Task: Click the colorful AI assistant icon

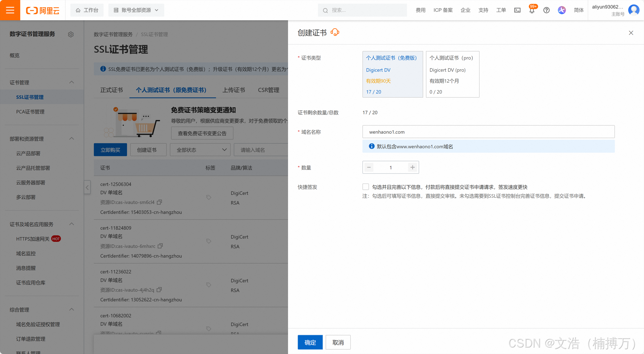Action: (x=562, y=10)
